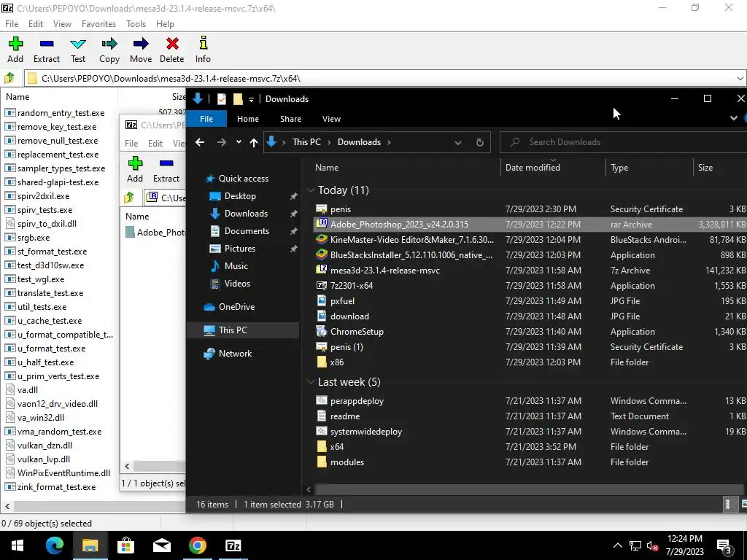Open the Info tool in 7-Zip
Screen dimensions: 747x560
(203, 50)
